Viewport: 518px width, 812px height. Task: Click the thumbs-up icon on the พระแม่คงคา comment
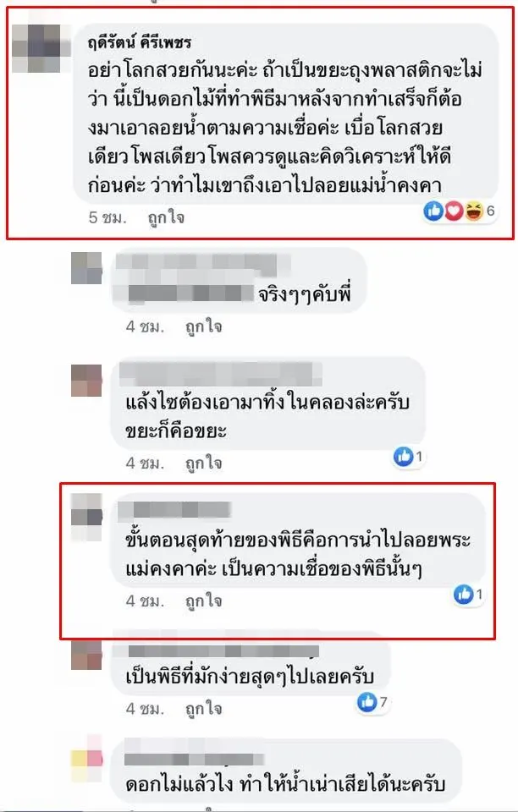[x=463, y=594]
